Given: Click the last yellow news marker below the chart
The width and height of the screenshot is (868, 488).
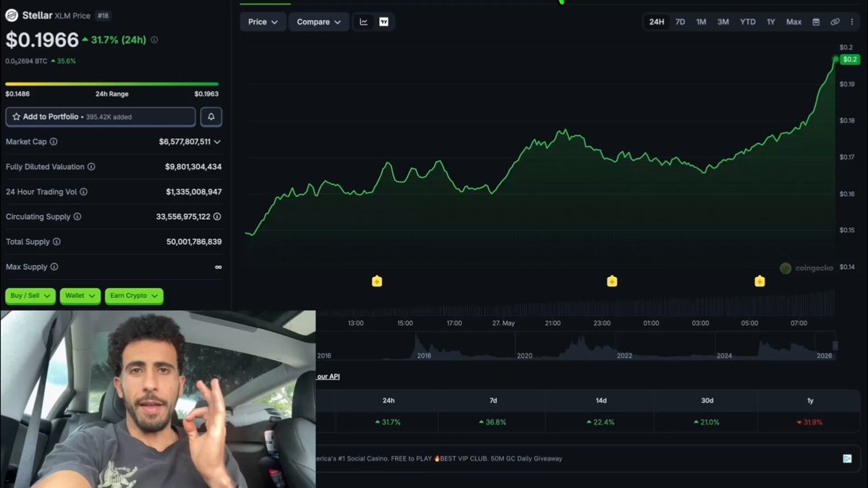Looking at the screenshot, I should point(759,281).
